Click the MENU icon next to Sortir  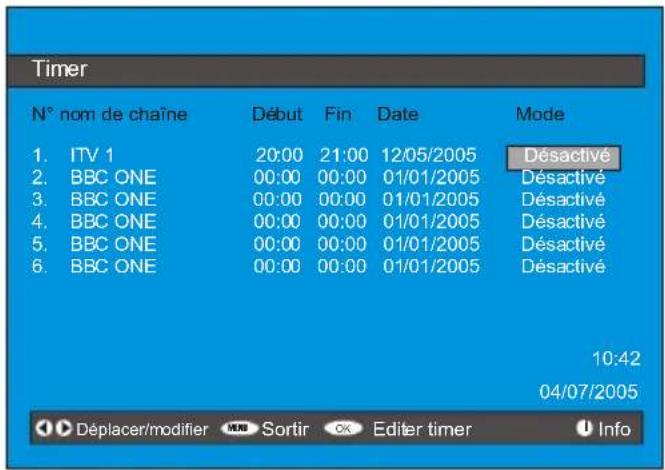tap(240, 430)
